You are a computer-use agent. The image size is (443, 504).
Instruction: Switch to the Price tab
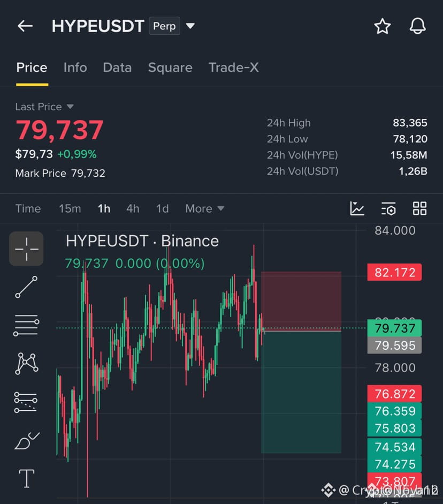32,67
